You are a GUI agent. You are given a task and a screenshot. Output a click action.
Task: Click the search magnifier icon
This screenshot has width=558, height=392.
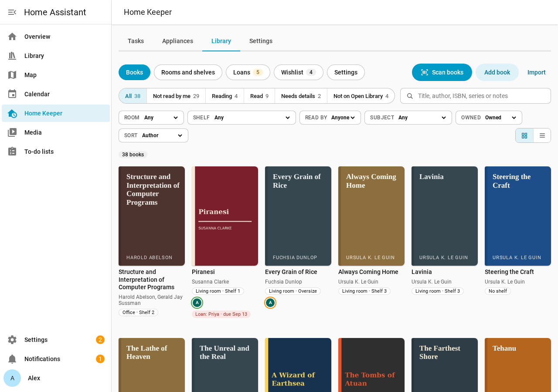pos(410,96)
